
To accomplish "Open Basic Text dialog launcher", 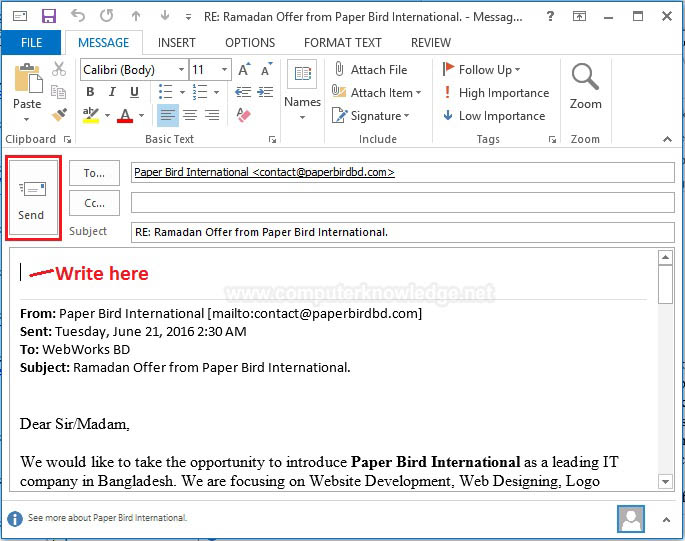I will click(272, 139).
